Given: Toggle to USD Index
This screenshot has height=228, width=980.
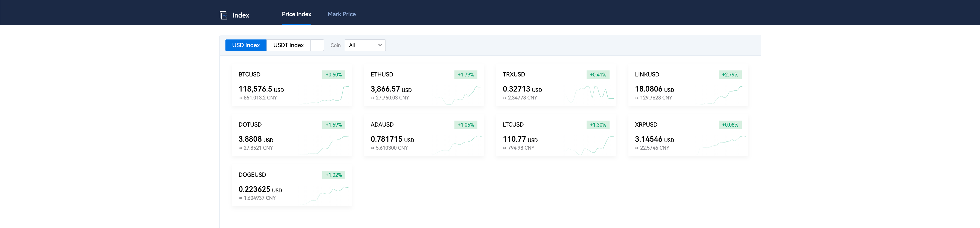Looking at the screenshot, I should pyautogui.click(x=245, y=45).
